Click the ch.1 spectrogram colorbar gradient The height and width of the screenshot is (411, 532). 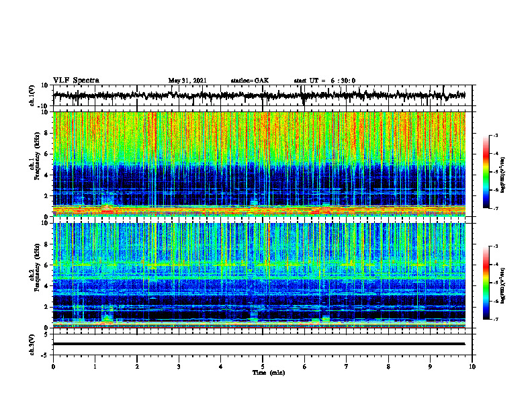pos(486,172)
